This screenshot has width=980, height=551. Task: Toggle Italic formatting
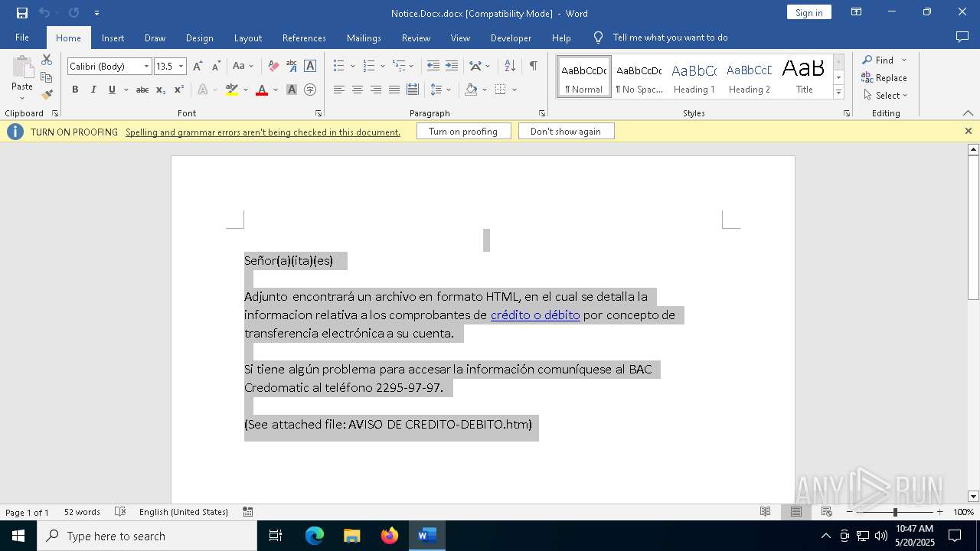click(x=93, y=90)
